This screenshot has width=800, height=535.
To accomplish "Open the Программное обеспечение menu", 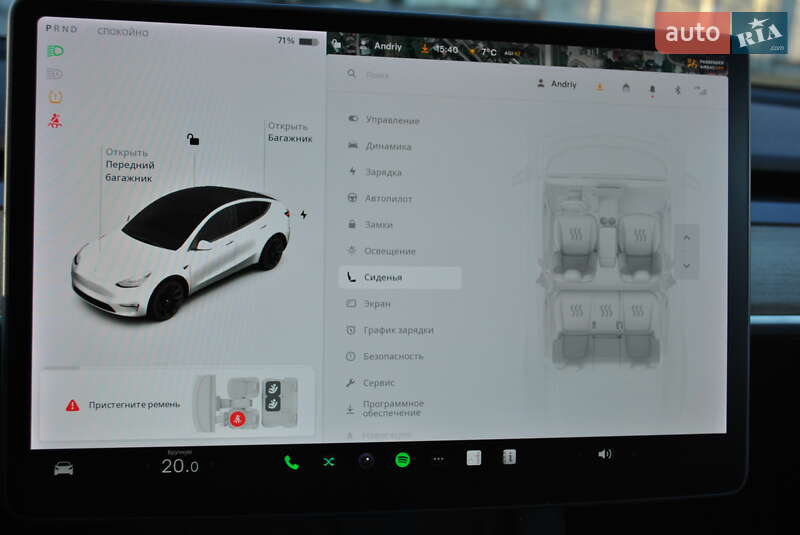I will tap(385, 408).
